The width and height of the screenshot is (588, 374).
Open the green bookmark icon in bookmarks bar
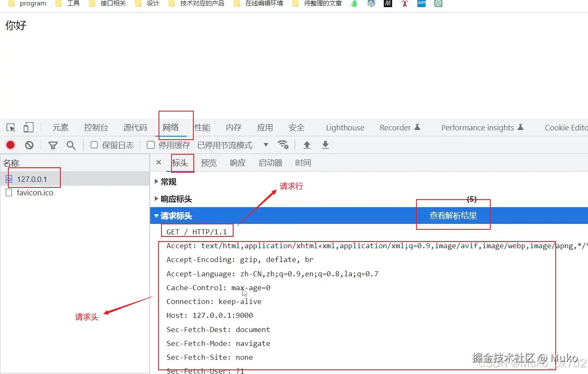pos(354,3)
